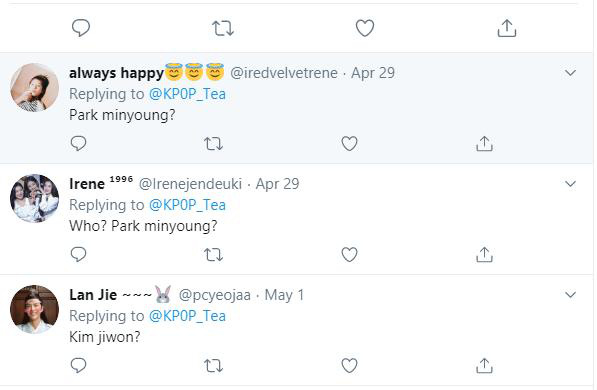The height and width of the screenshot is (390, 597).
Task: Open the more-options chevron on always happy's tweet
Action: click(x=570, y=73)
